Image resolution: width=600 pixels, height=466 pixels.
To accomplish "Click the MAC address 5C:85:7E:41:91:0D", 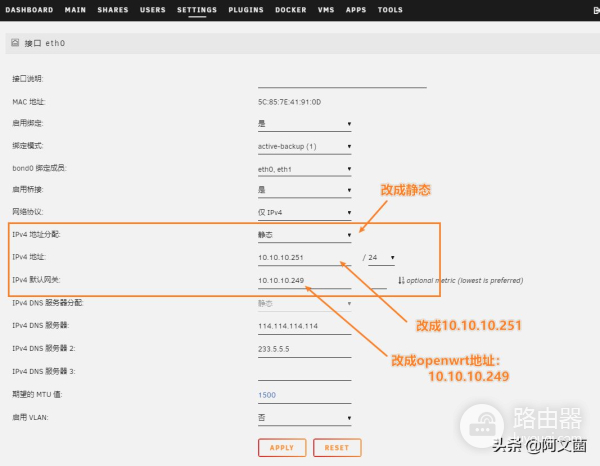I will pyautogui.click(x=289, y=102).
